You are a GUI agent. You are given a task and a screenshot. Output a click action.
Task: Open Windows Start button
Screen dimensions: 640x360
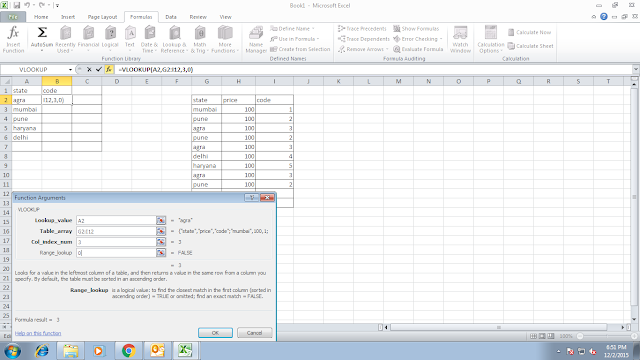click(12, 351)
